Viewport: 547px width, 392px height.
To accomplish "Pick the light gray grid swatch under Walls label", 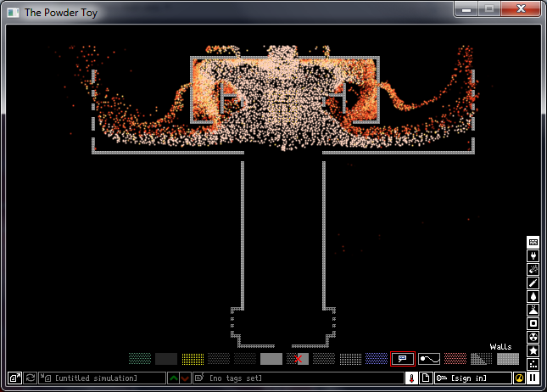I will (x=508, y=359).
